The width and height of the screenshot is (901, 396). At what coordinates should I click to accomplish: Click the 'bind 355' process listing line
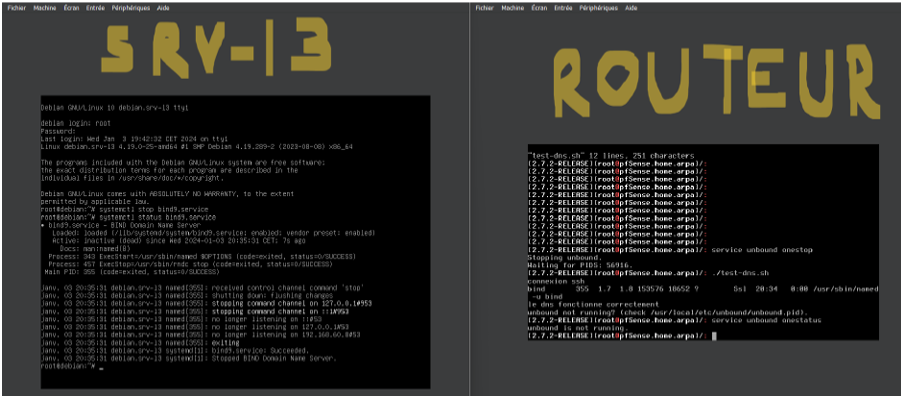(703, 289)
